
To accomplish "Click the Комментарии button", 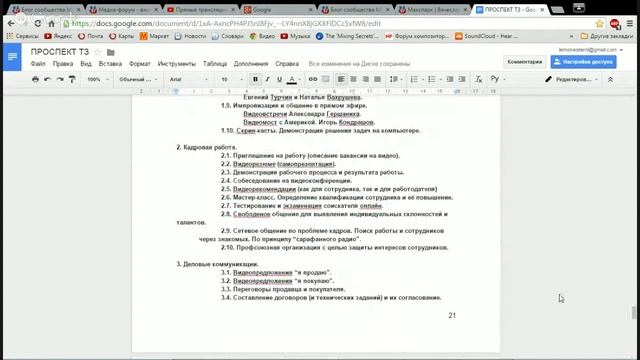I will 524,62.
